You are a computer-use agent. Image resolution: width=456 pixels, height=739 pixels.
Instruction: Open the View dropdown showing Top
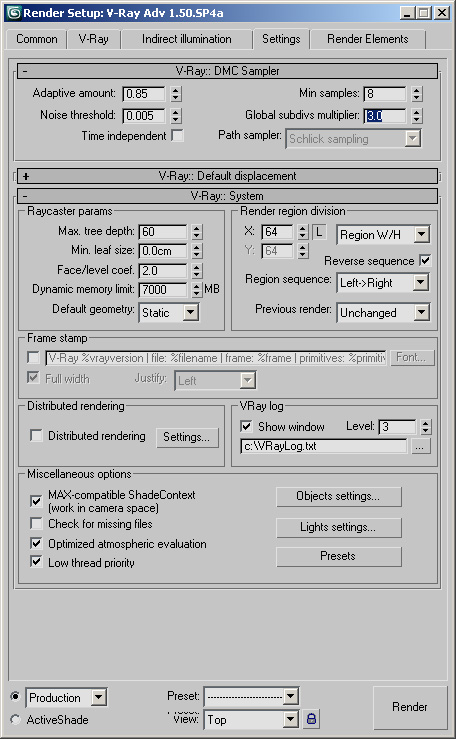coord(251,719)
